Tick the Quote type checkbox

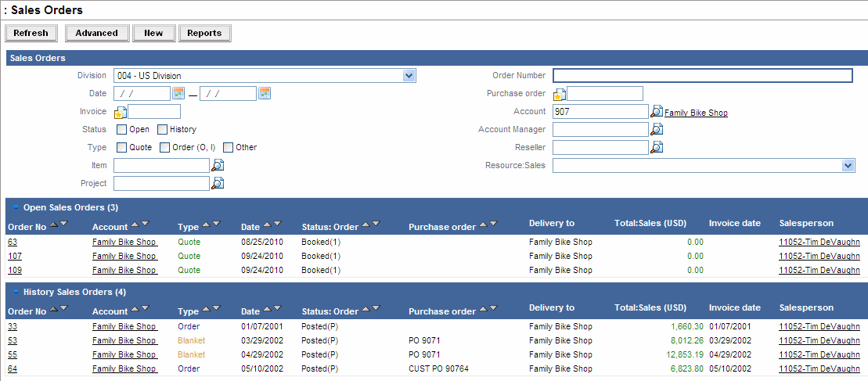(x=122, y=147)
